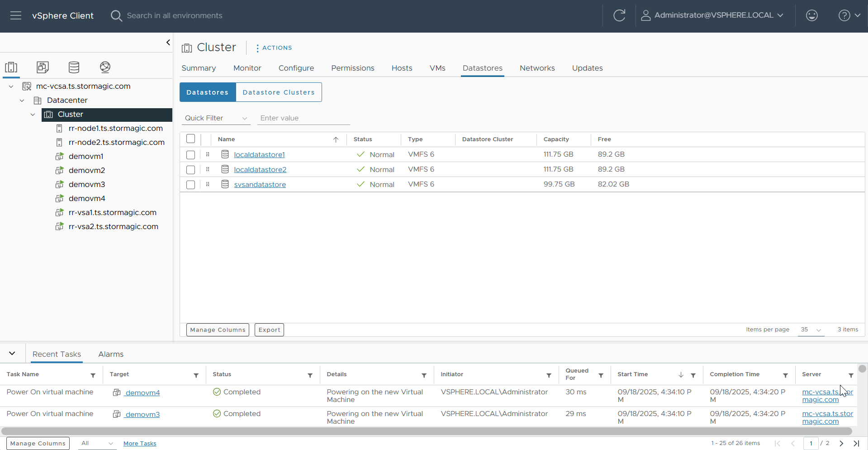The image size is (868, 450).
Task: Sort datastores by Name arrow
Action: pyautogui.click(x=336, y=139)
